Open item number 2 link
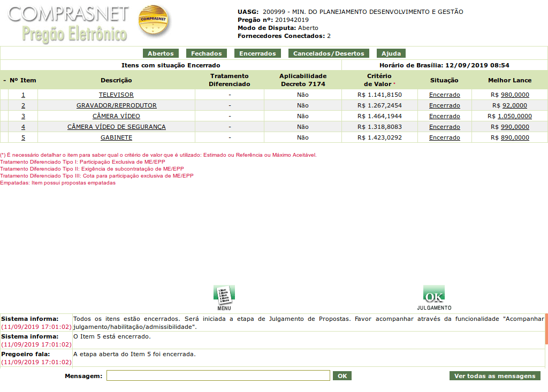The height and width of the screenshot is (392, 548). [x=23, y=105]
